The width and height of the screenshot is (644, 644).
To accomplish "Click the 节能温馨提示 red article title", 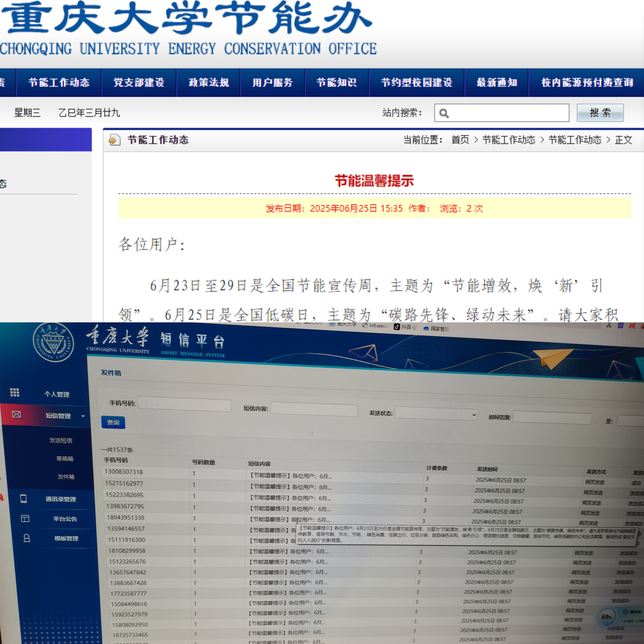I will pyautogui.click(x=374, y=181).
